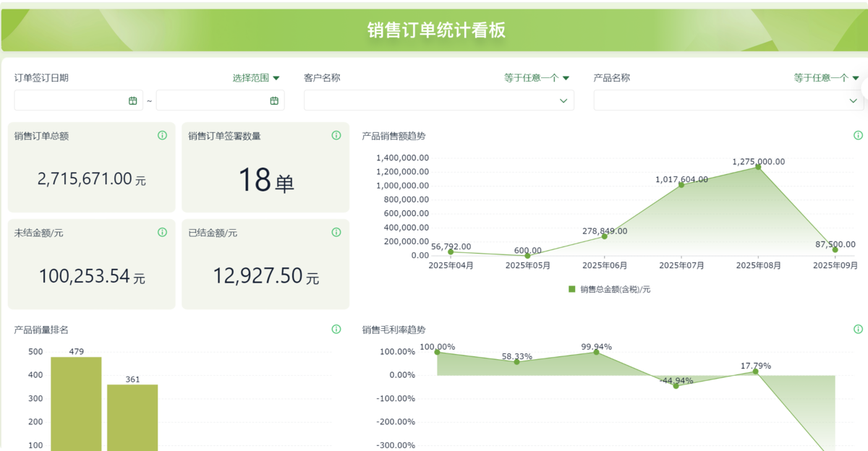Click the end date input field

(x=220, y=100)
